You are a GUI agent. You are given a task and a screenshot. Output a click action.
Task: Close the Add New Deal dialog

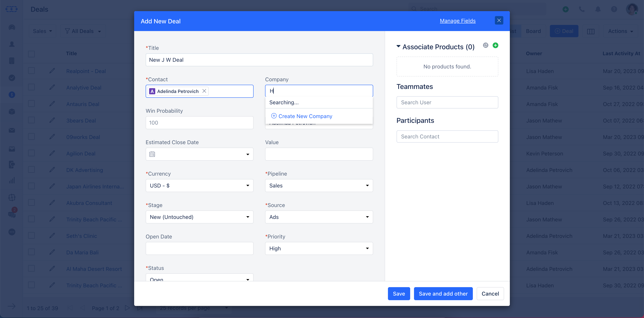tap(499, 20)
